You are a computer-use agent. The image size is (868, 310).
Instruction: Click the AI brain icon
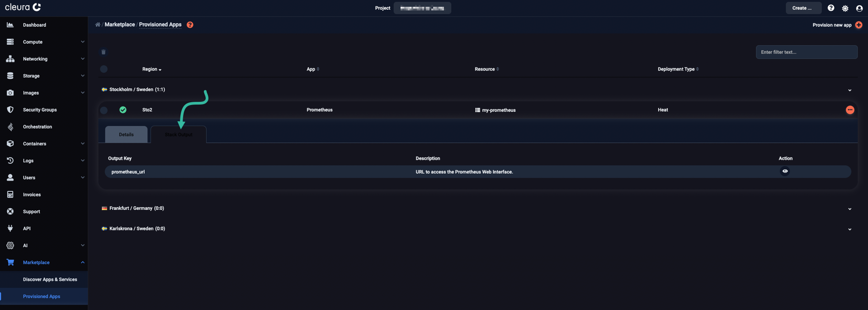click(x=10, y=245)
